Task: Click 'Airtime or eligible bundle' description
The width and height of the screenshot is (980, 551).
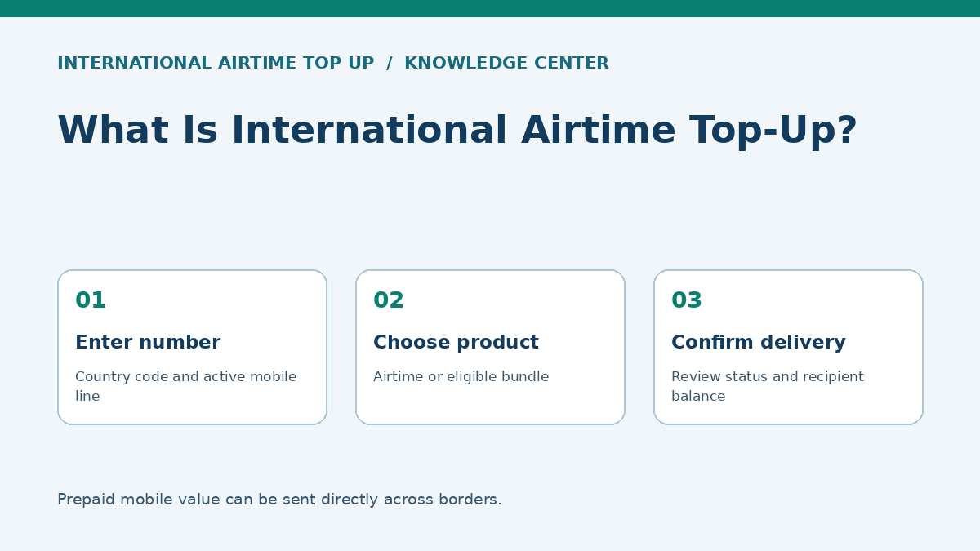Action: tap(461, 377)
